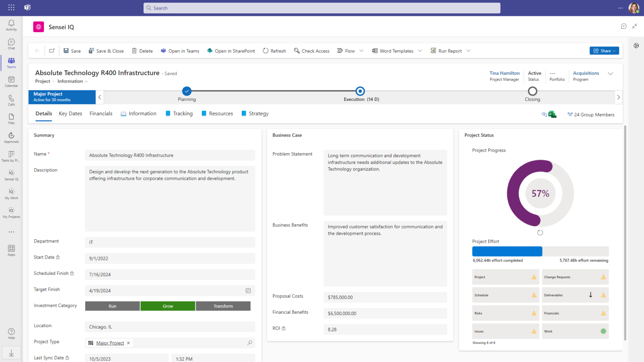Open Tina Hamilton's project manager profile
Viewport: 644px width, 362px height.
coord(504,73)
